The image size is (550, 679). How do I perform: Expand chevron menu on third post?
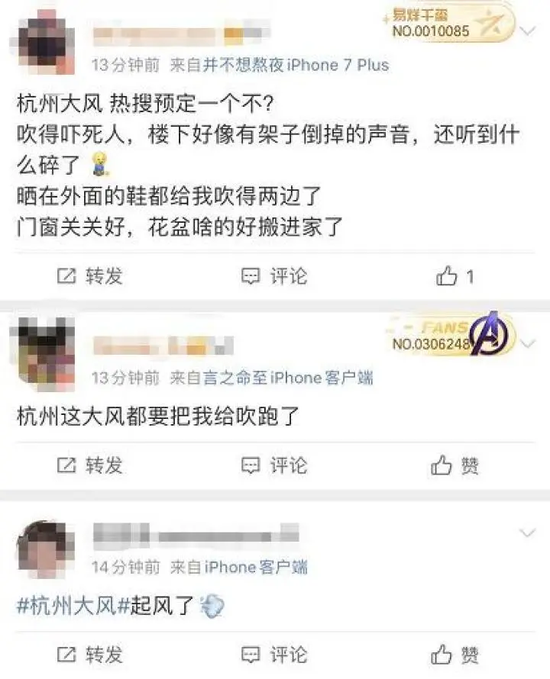coord(527,533)
